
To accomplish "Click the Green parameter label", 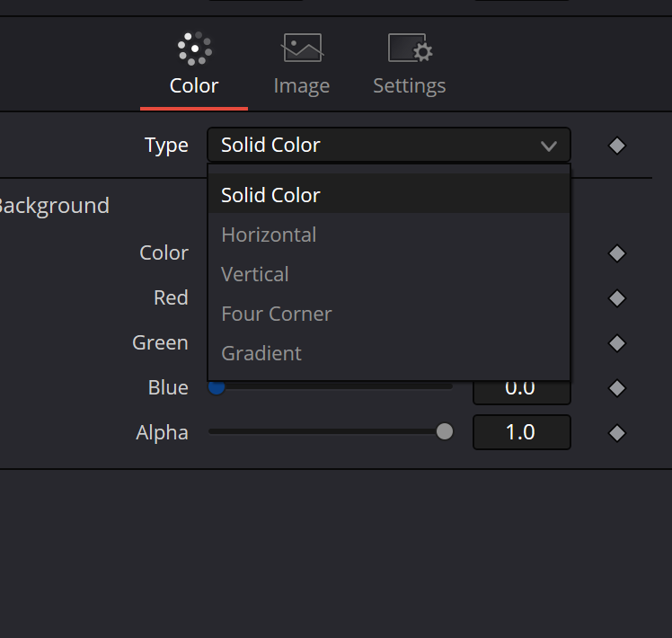I will pyautogui.click(x=160, y=342).
